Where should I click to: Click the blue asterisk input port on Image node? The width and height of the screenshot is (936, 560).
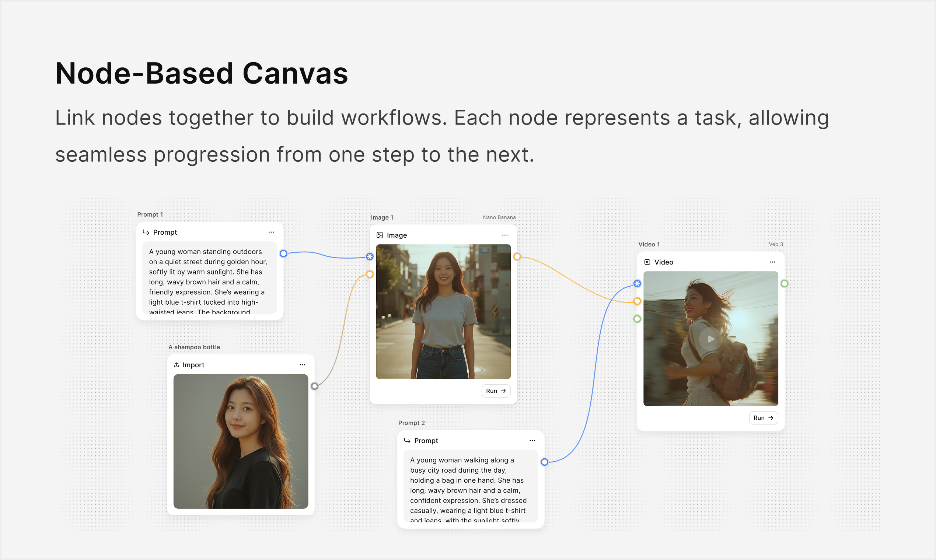(x=370, y=256)
